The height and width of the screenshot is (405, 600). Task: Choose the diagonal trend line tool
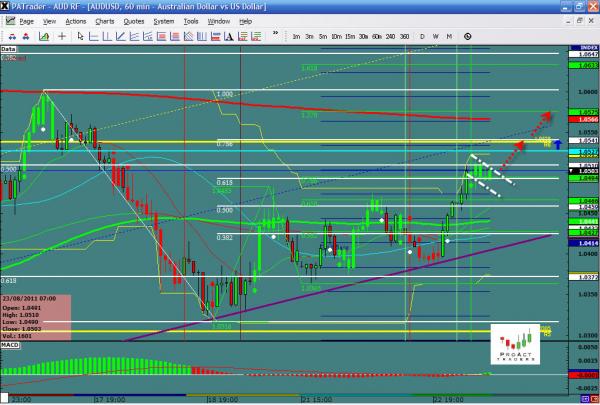click(120, 35)
